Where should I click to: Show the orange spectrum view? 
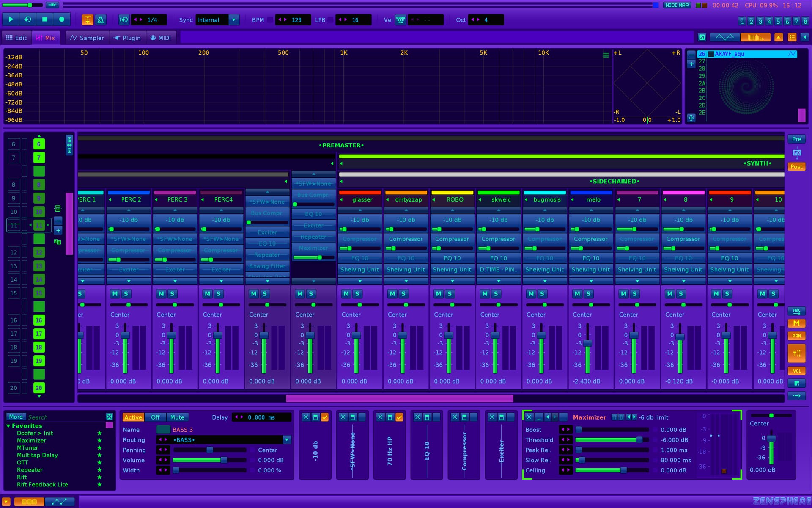(755, 37)
